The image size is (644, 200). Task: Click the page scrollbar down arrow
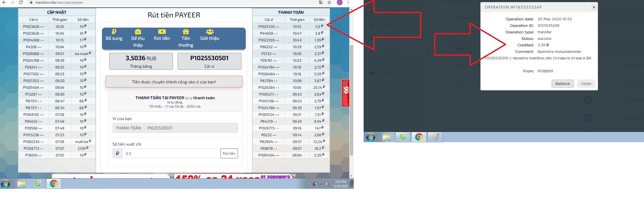point(351,176)
